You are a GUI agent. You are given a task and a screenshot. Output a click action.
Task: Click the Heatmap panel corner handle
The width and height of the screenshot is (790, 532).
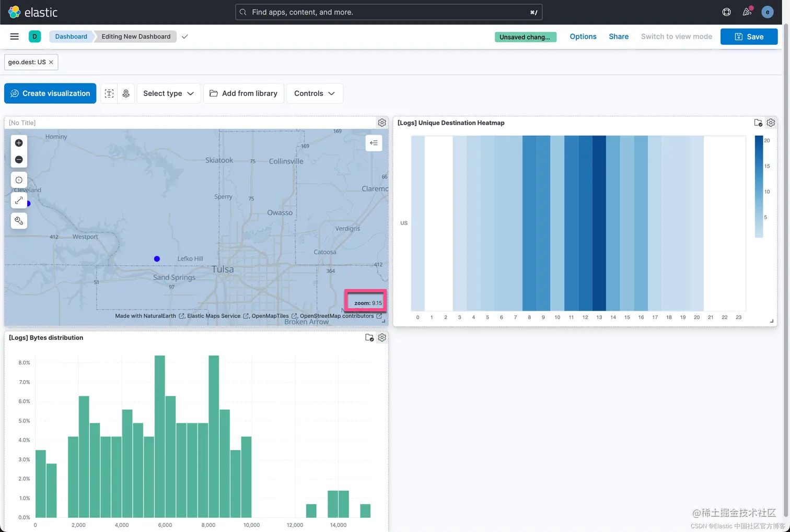[772, 321]
